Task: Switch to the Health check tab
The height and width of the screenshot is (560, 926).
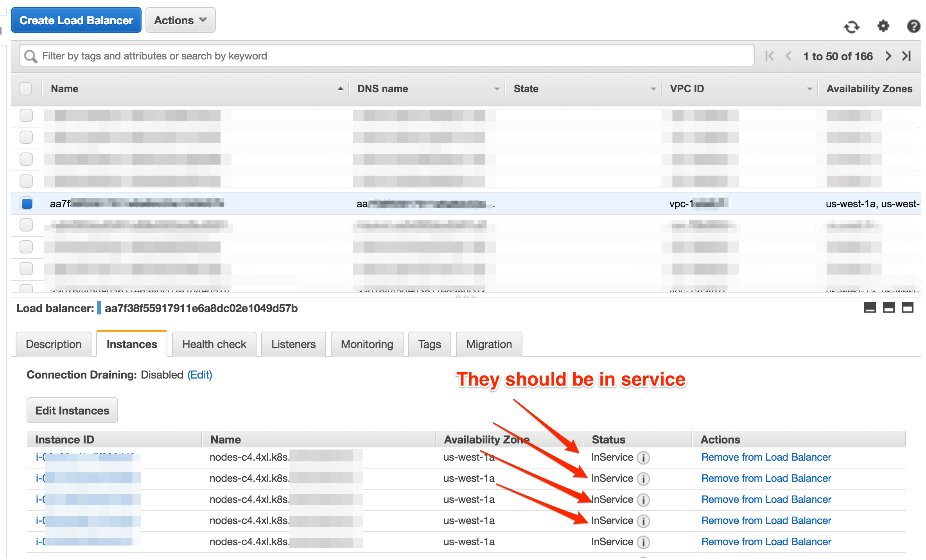Action: point(214,344)
